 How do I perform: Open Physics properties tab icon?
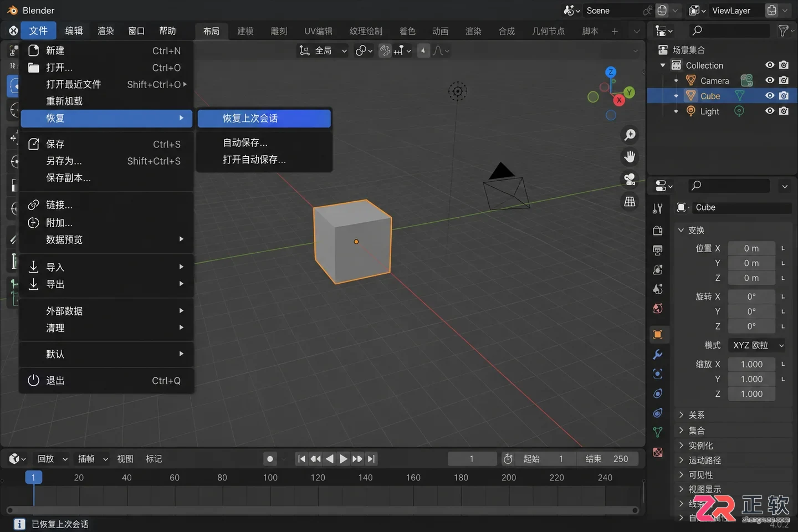point(658,393)
